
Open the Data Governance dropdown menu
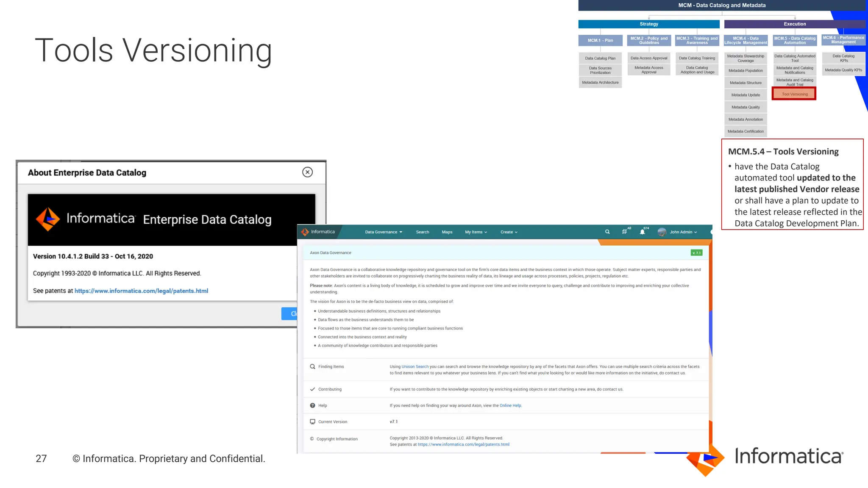point(384,232)
